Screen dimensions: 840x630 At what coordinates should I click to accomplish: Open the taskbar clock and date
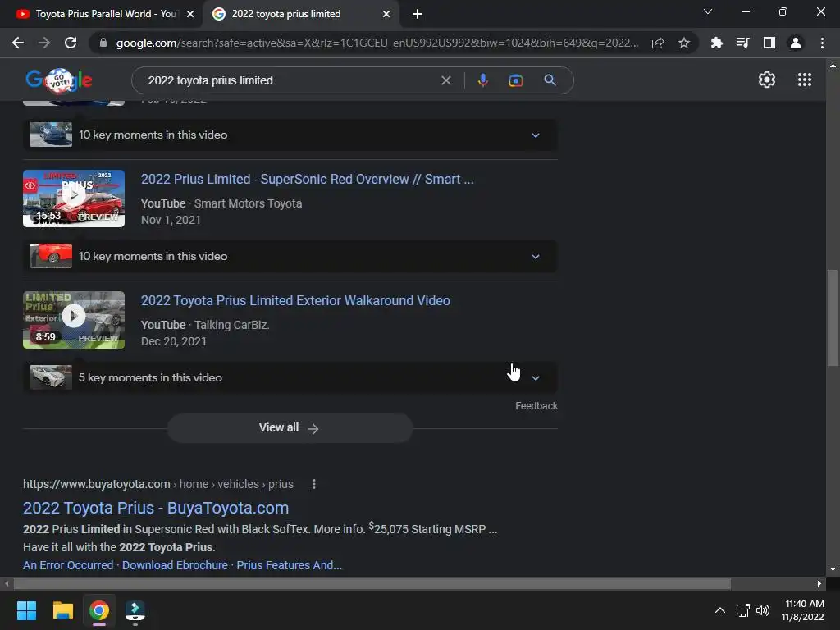pos(802,610)
